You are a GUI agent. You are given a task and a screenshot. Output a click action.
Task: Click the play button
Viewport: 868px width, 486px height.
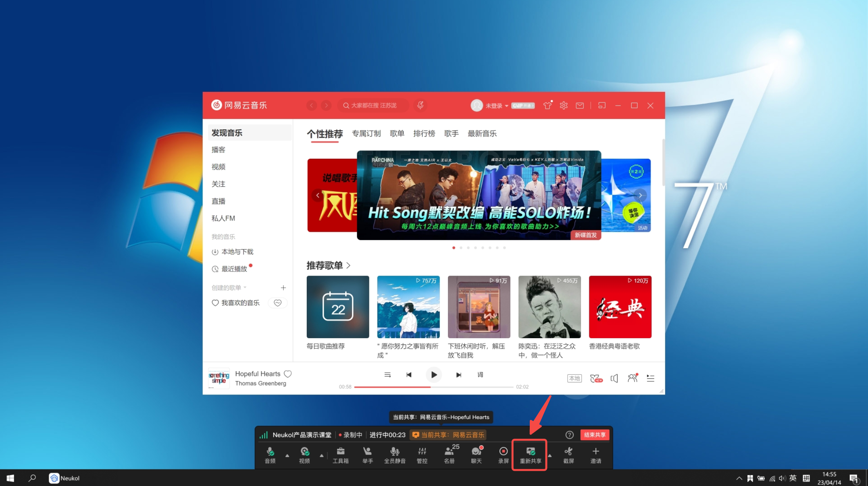coord(434,375)
